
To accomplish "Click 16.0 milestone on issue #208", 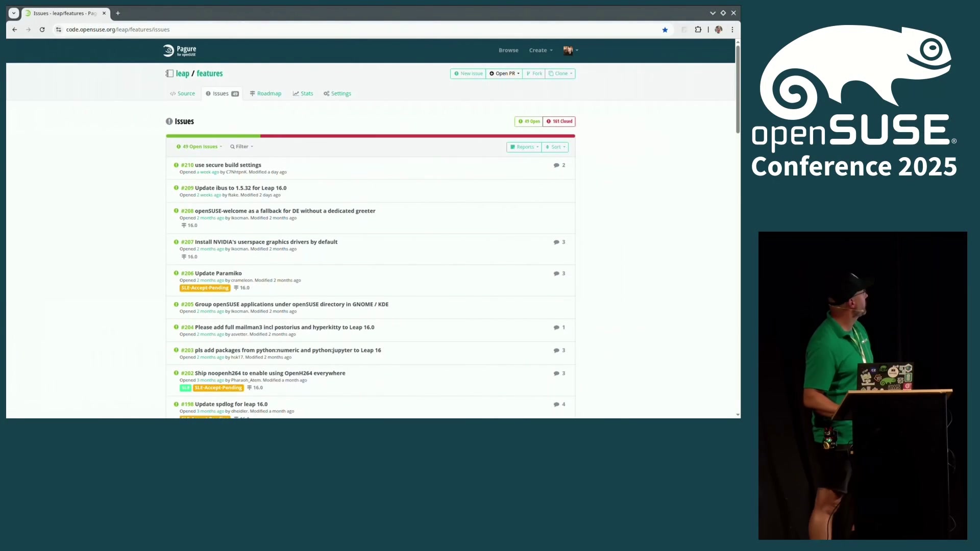I will [x=189, y=226].
